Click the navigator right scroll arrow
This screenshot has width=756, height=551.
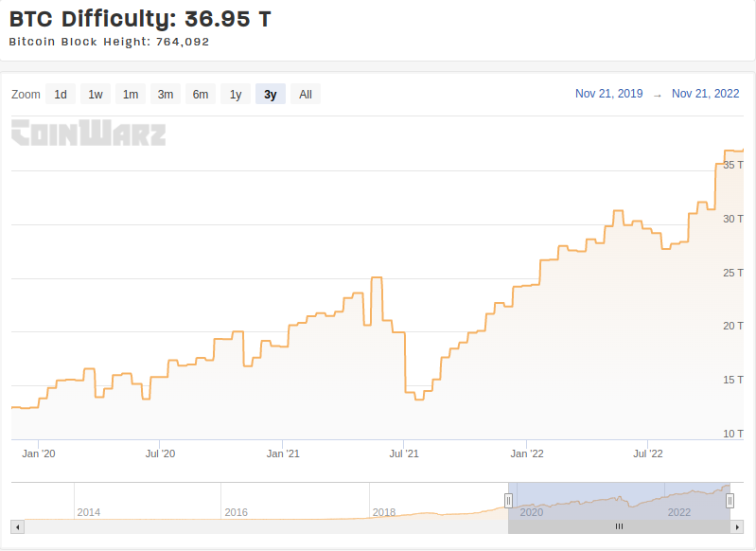pos(737,527)
